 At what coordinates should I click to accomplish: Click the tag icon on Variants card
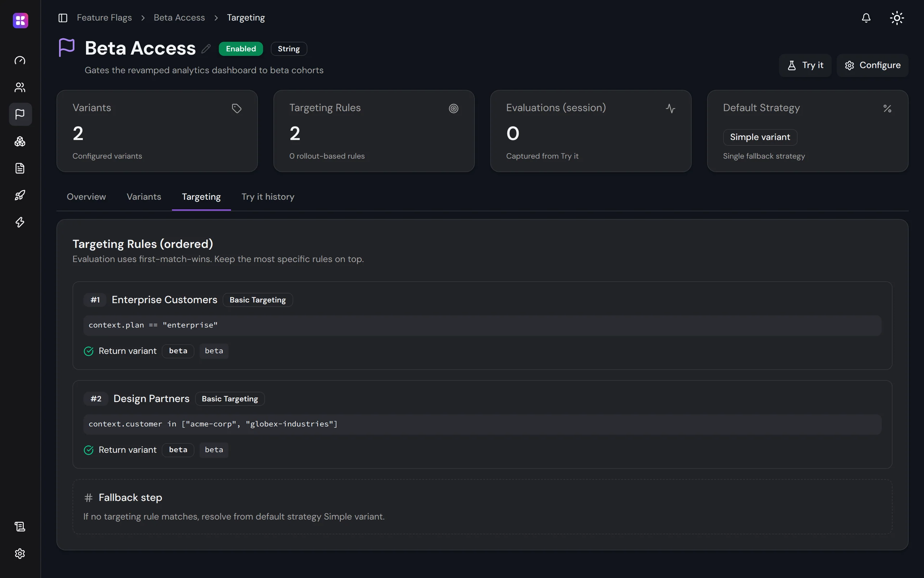tap(237, 109)
